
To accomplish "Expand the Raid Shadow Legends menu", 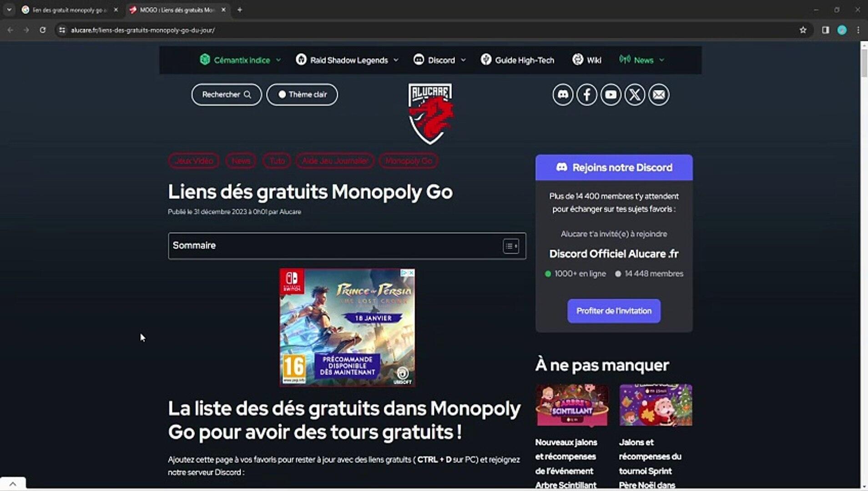I will tap(347, 60).
